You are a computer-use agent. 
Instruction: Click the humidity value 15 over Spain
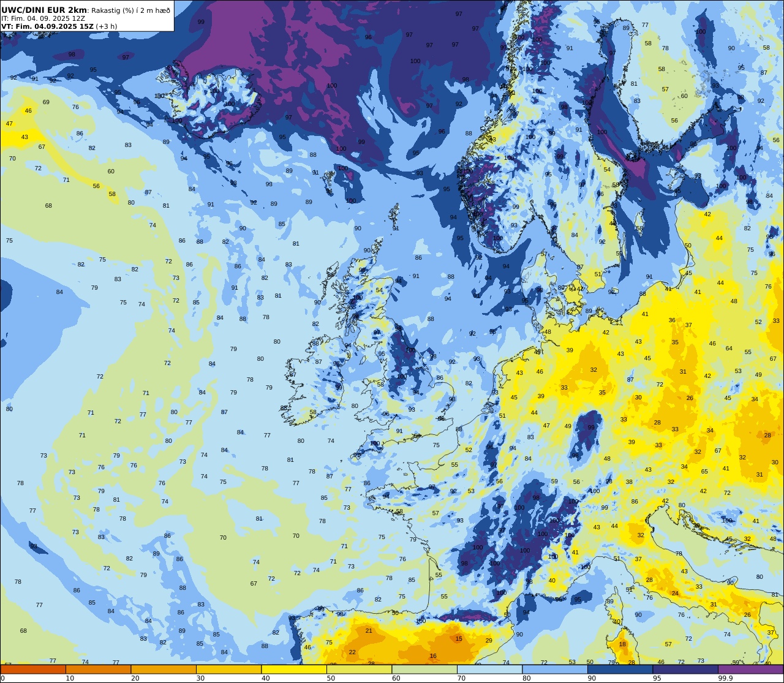(459, 638)
